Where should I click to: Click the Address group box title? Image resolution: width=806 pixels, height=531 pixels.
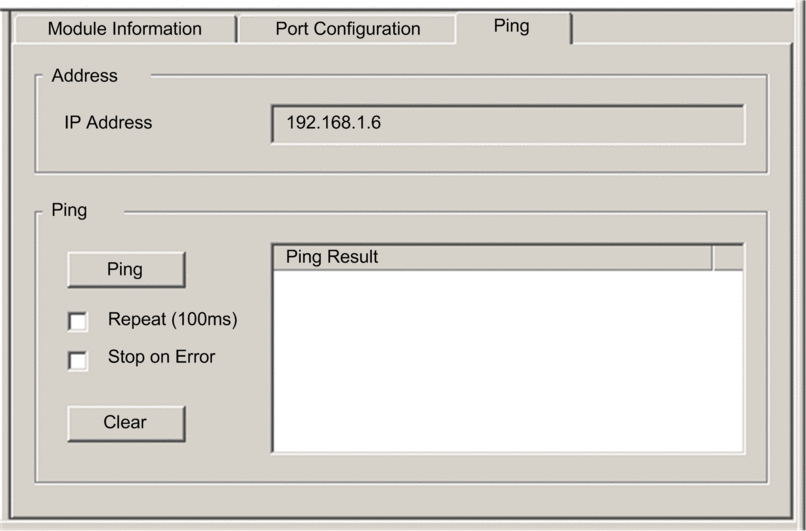[85, 75]
